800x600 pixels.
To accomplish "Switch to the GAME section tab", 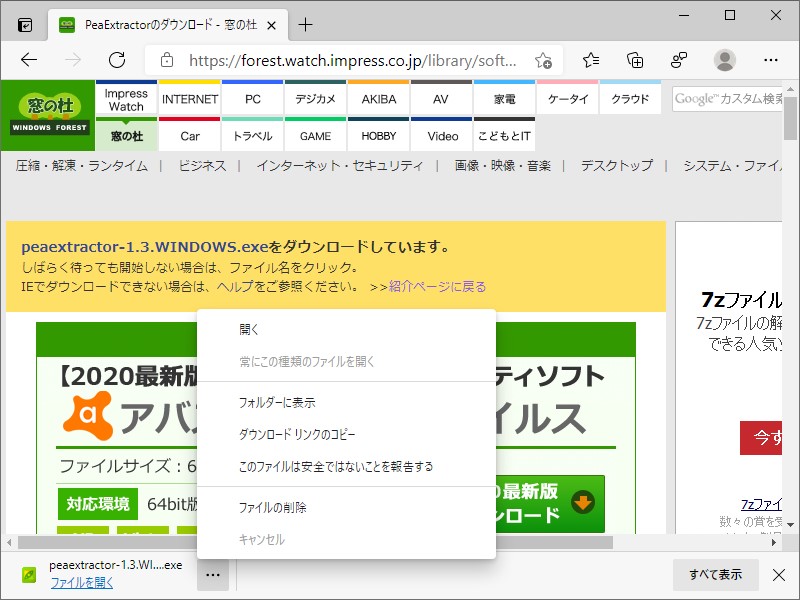I will [315, 134].
